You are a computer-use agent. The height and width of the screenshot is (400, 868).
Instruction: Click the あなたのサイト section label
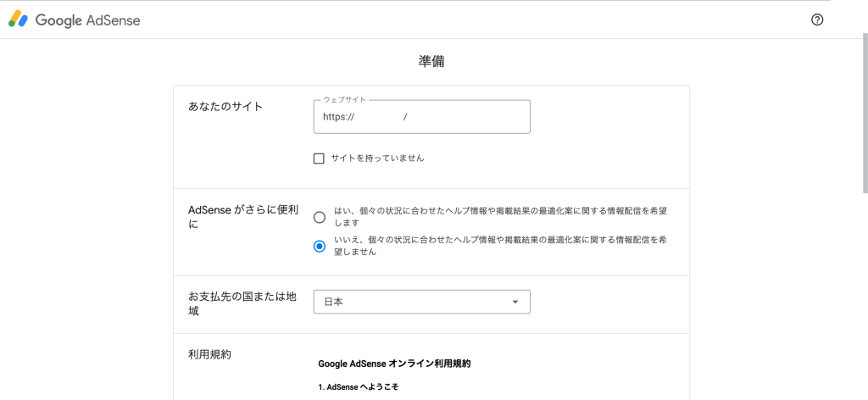(x=225, y=107)
